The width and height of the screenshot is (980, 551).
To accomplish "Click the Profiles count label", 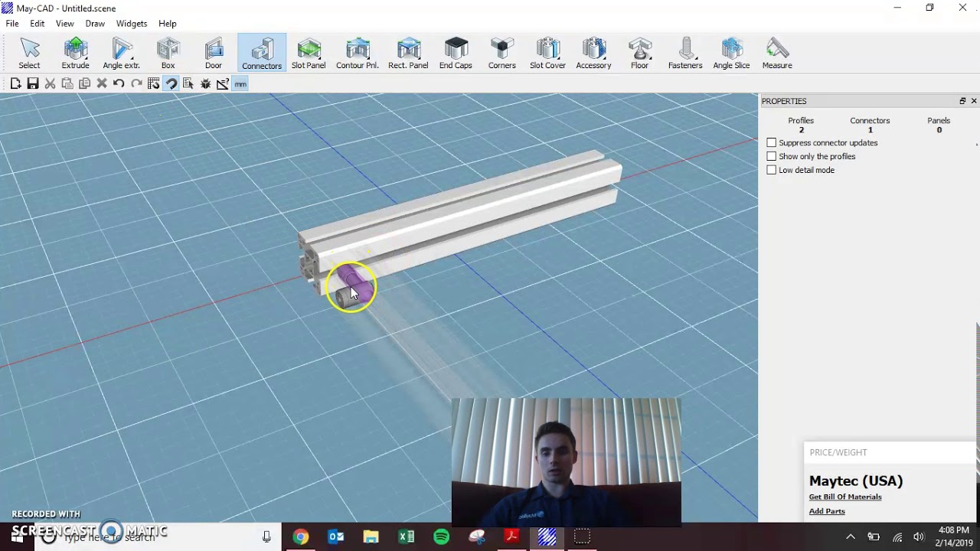I will (801, 120).
